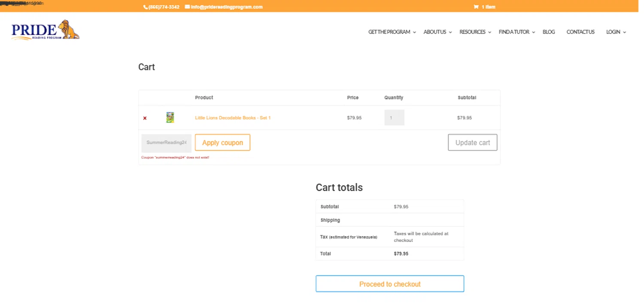Click Proceed to checkout button

click(390, 284)
